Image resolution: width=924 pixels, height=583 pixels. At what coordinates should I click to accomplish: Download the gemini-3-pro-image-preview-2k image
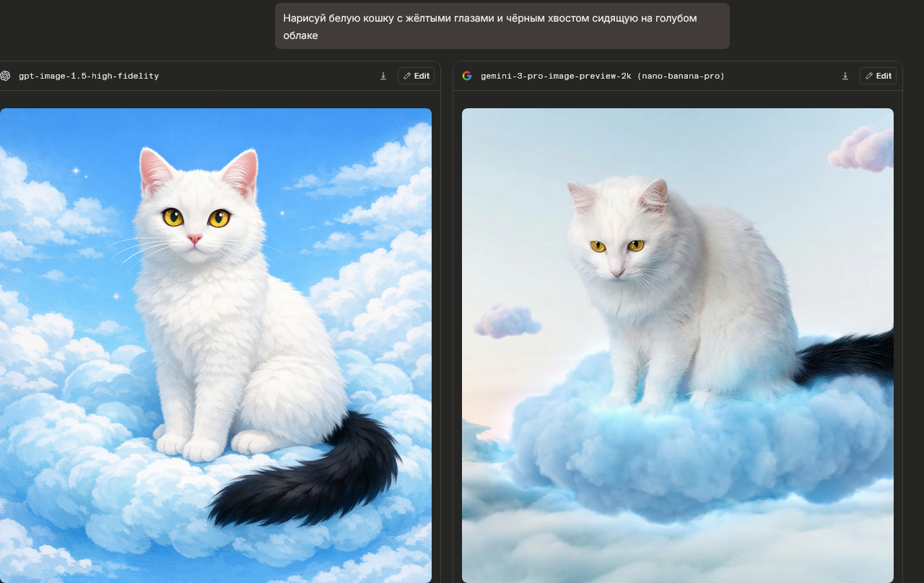click(x=845, y=76)
